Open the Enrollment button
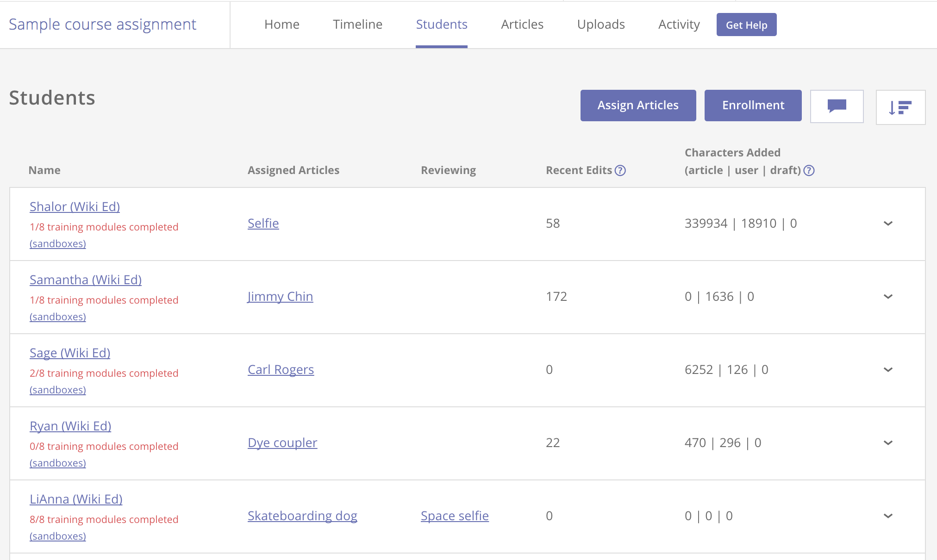The image size is (937, 560). pyautogui.click(x=753, y=106)
